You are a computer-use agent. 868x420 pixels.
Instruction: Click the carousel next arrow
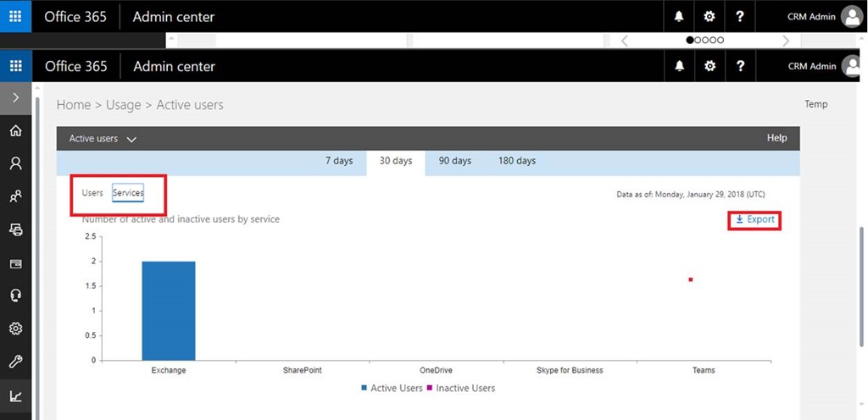click(x=786, y=41)
